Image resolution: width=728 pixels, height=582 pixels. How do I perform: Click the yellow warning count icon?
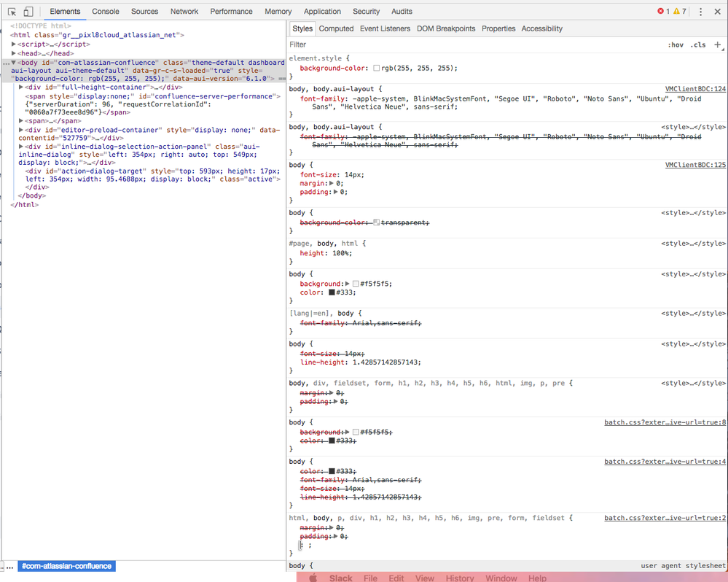pos(676,12)
